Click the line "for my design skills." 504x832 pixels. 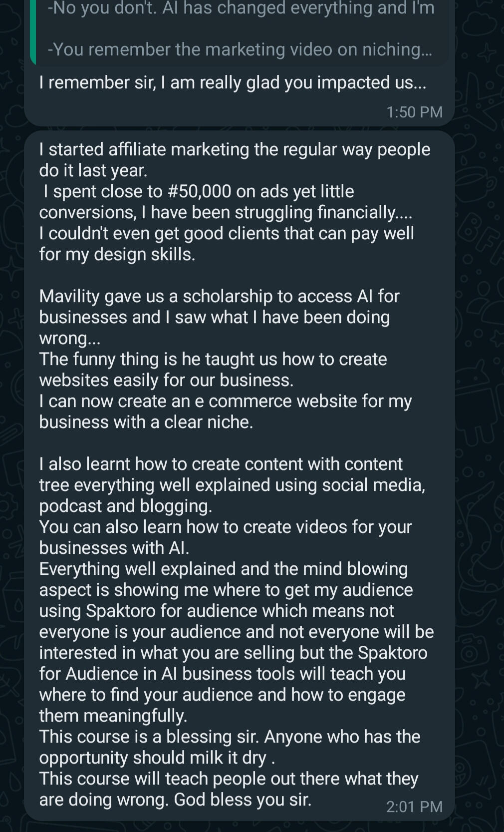pyautogui.click(x=117, y=254)
